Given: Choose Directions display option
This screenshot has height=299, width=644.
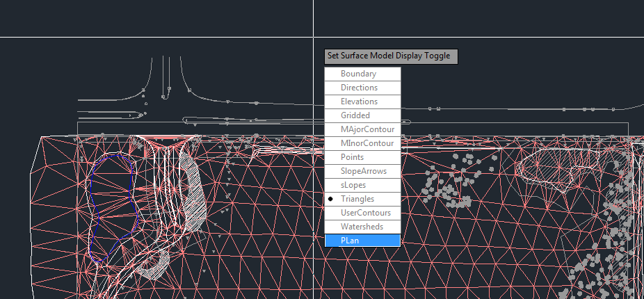Looking at the screenshot, I should (x=362, y=88).
